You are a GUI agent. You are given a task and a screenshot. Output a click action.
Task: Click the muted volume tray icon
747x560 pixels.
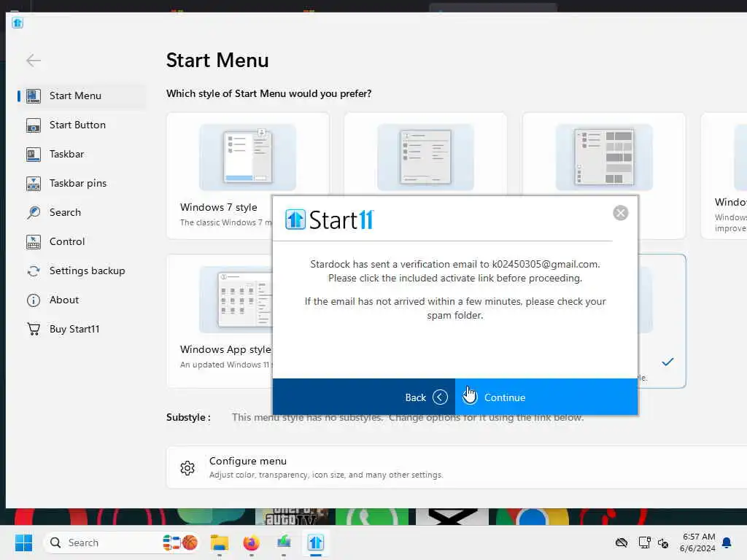tap(663, 542)
